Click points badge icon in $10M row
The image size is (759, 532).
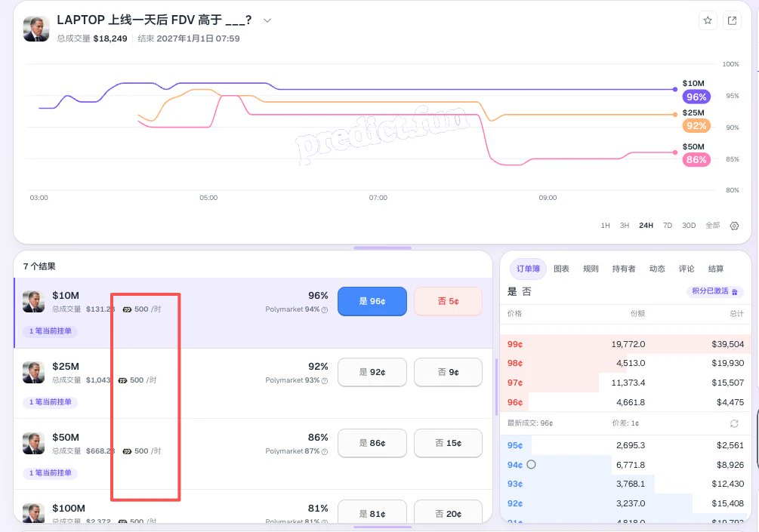click(x=127, y=309)
